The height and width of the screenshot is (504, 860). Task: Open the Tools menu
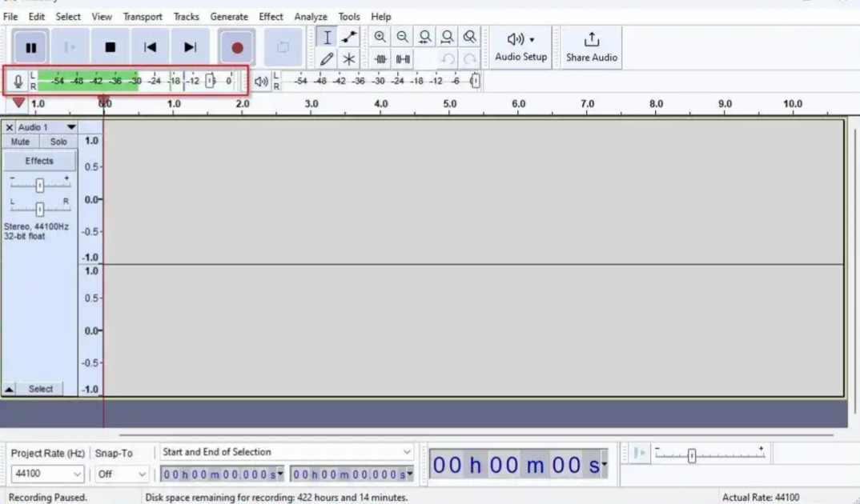point(349,17)
